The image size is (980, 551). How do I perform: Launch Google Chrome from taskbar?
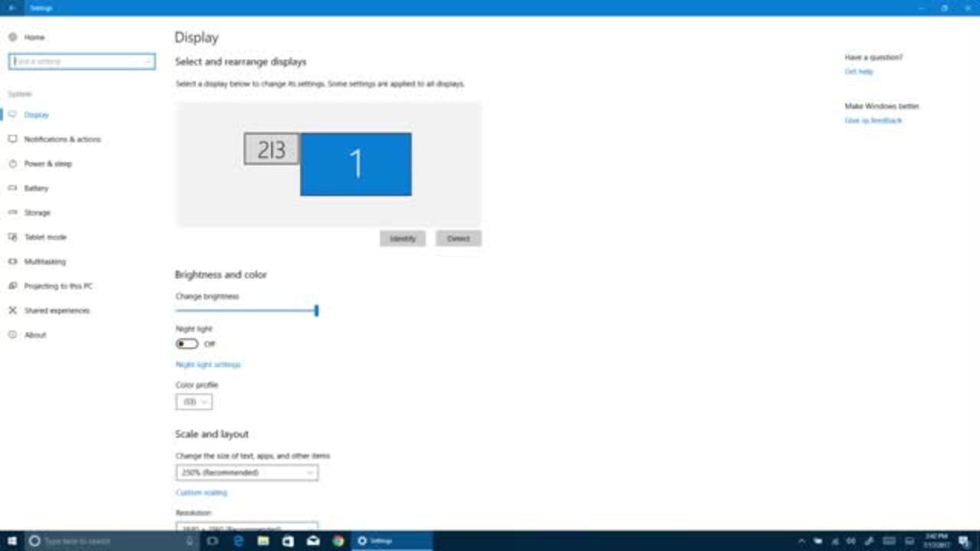click(x=338, y=541)
